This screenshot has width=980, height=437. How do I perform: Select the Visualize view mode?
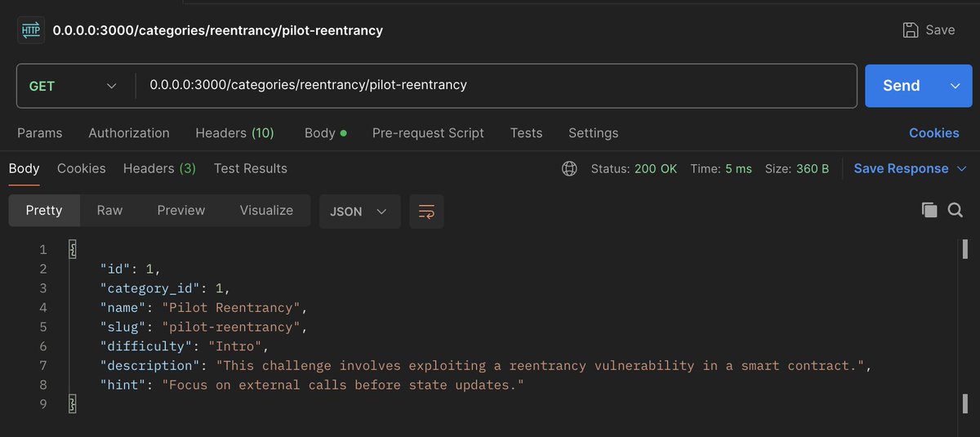(266, 211)
